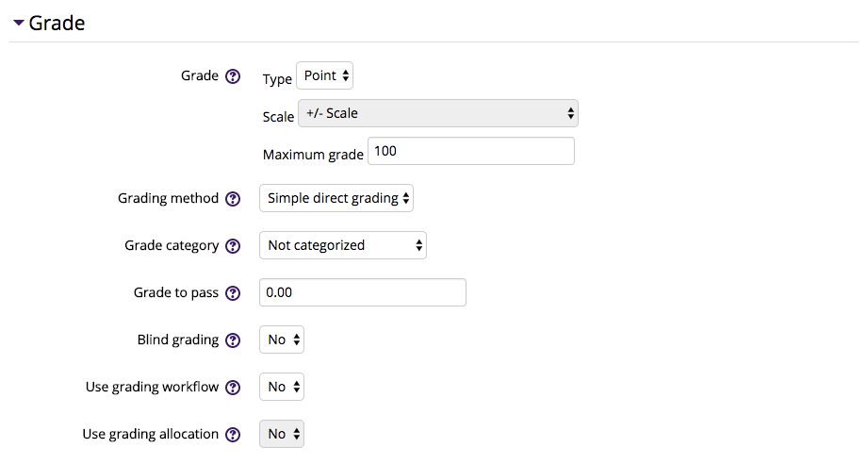This screenshot has width=868, height=464.
Task: Open help for Grade to pass
Action: click(233, 293)
